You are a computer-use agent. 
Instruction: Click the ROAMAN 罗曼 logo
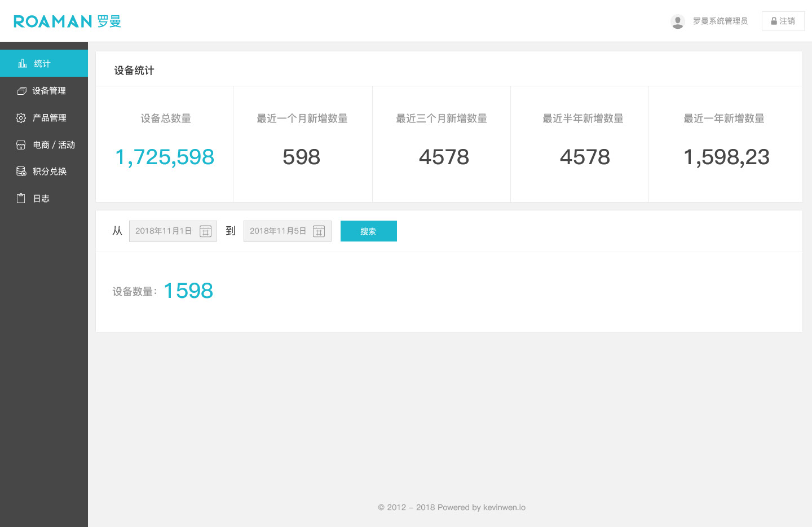pos(67,21)
